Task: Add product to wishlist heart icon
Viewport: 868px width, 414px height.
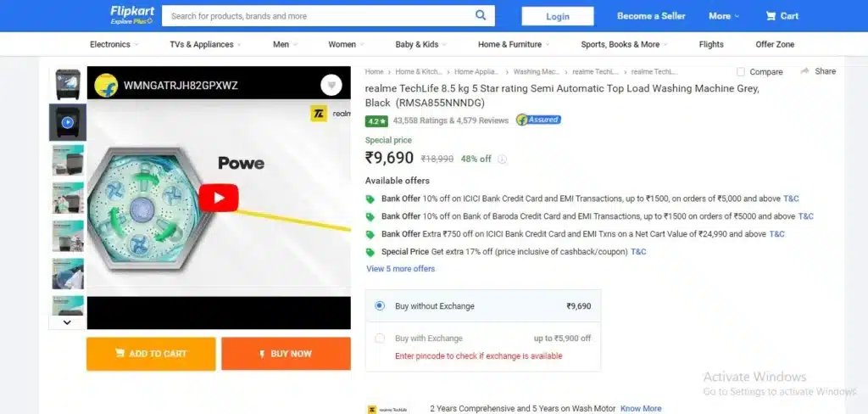Action: click(x=331, y=86)
